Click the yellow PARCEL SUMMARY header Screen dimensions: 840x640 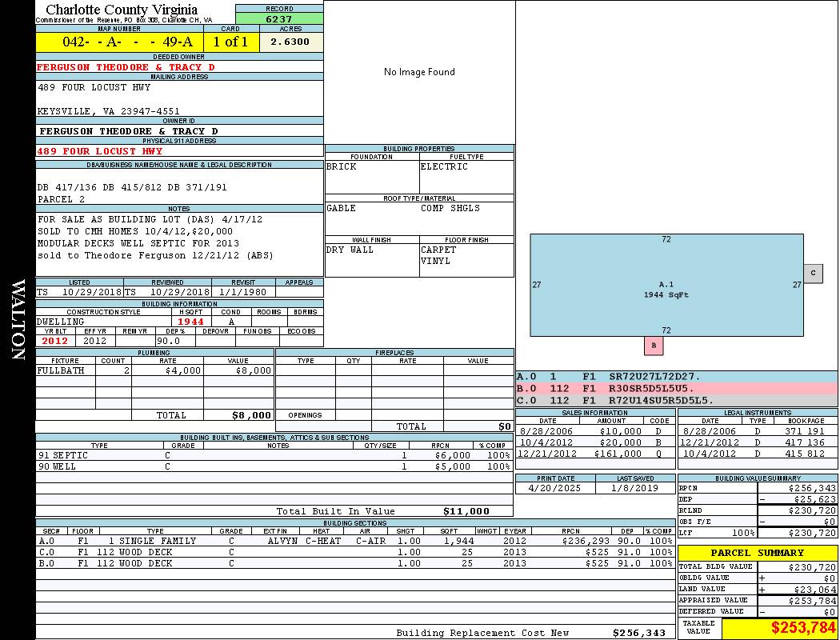point(757,553)
